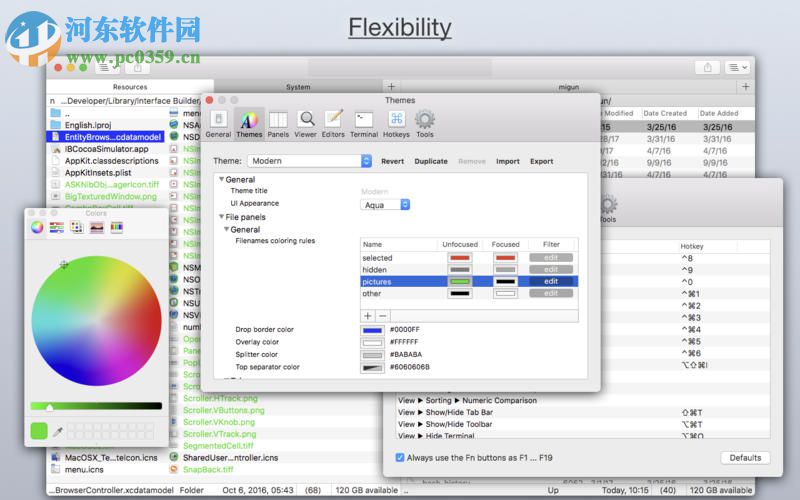Toggle Always use the Fn buttons checkbox

tap(400, 458)
